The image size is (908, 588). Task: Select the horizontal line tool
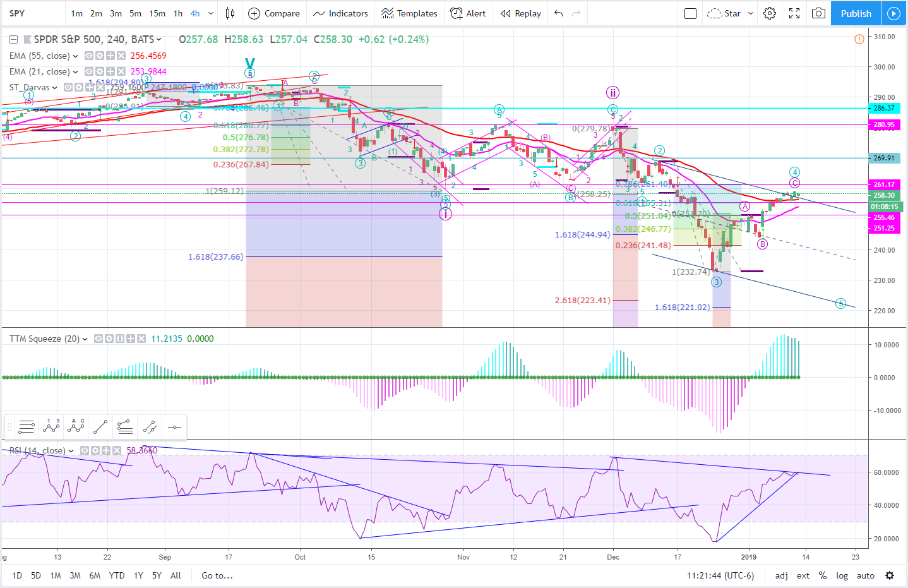coord(174,428)
